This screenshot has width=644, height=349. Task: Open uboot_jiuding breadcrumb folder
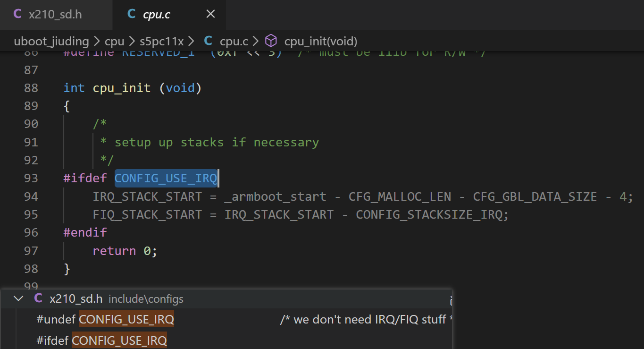click(51, 42)
